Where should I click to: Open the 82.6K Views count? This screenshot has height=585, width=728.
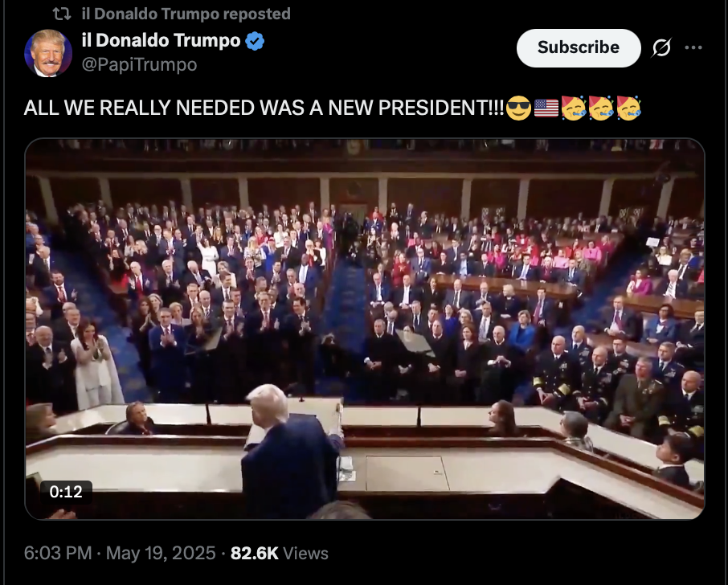click(280, 553)
